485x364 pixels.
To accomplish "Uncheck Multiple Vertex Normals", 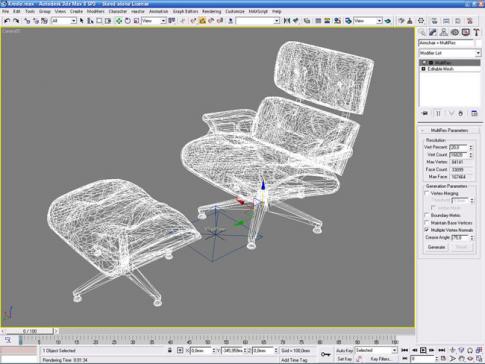I will click(427, 230).
